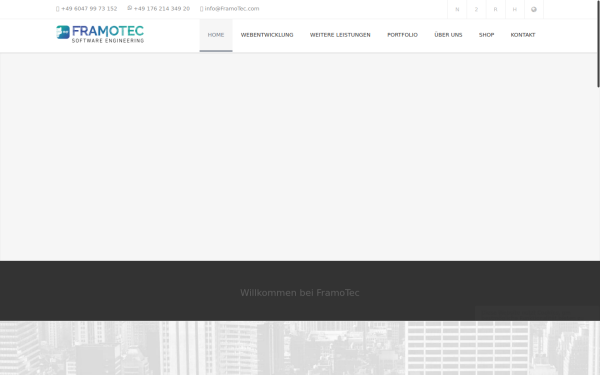Image resolution: width=600 pixels, height=375 pixels.
Task: Click the greyscale city skyline image
Action: pyautogui.click(x=300, y=348)
